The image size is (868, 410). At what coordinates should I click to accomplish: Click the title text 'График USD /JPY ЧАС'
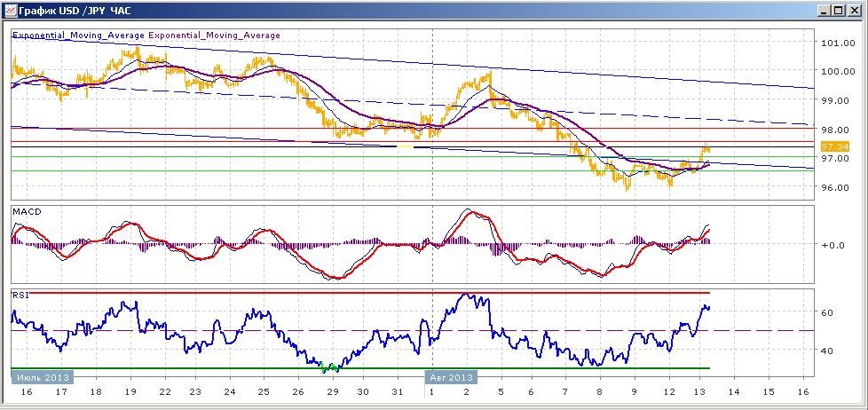[x=75, y=11]
